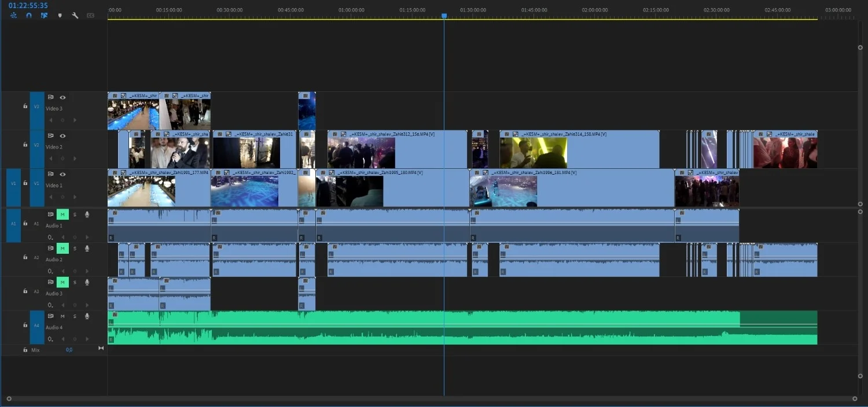Enable voice-over record on Audio 1
Viewport: 868px width, 407px height.
[87, 214]
